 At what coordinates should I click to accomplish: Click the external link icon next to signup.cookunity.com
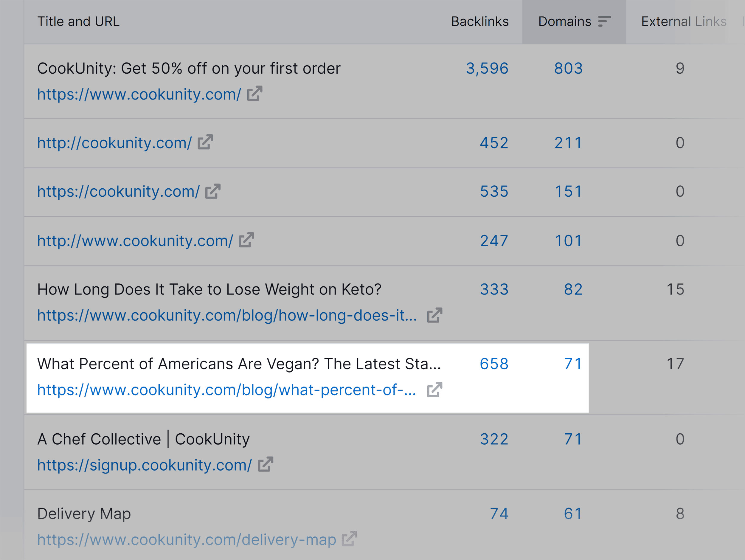[266, 465]
